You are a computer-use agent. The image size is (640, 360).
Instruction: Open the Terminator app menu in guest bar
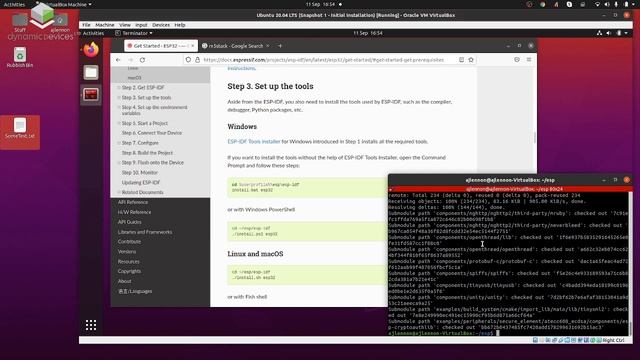134,33
